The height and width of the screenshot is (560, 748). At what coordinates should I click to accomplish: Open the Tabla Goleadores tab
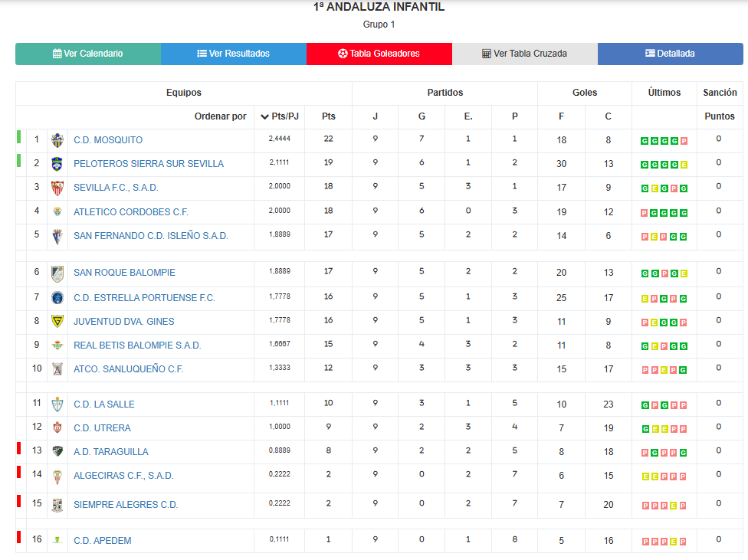379,54
